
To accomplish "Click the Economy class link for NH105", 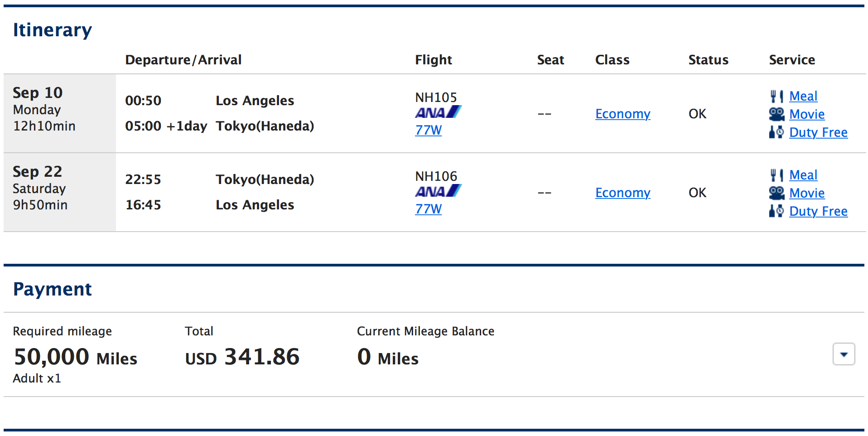I will tap(622, 114).
